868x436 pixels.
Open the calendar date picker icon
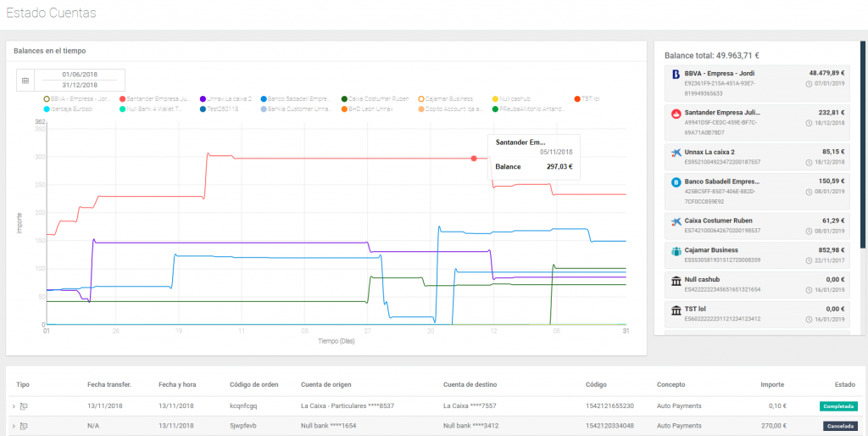pos(25,80)
